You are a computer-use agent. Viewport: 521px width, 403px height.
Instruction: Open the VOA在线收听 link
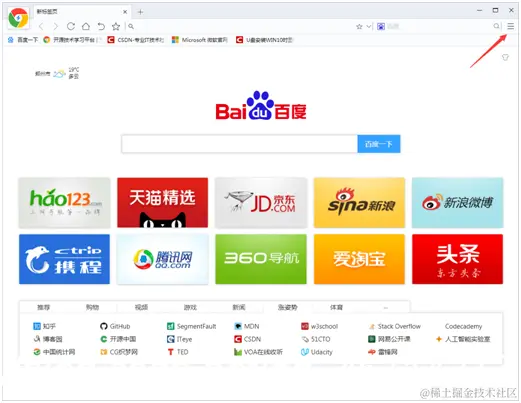click(x=258, y=352)
